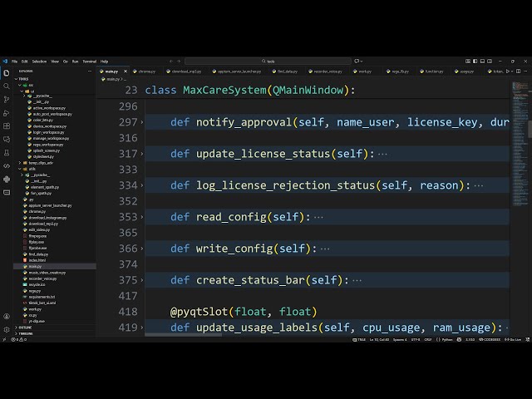Open the File menu
The height and width of the screenshot is (399, 532).
(15, 62)
